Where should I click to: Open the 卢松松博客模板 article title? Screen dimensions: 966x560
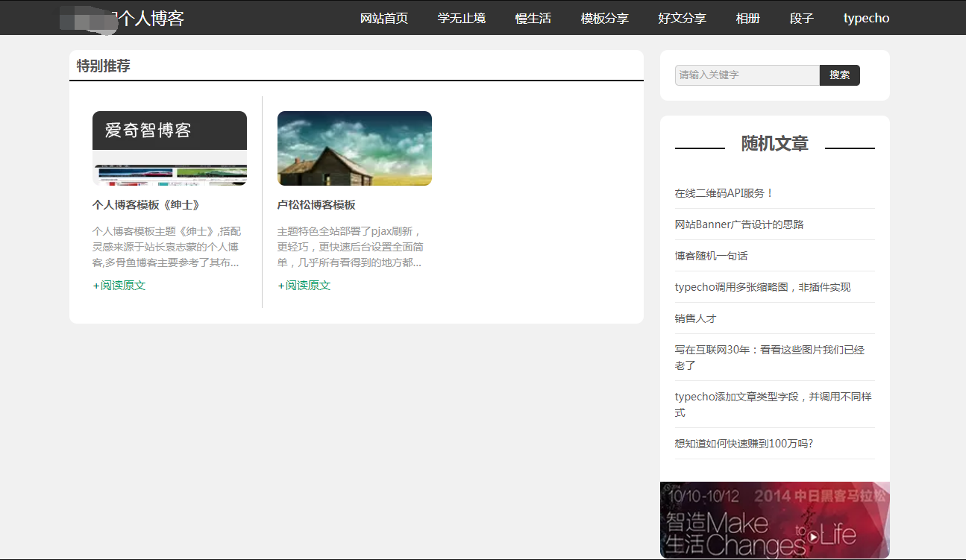[x=316, y=205]
